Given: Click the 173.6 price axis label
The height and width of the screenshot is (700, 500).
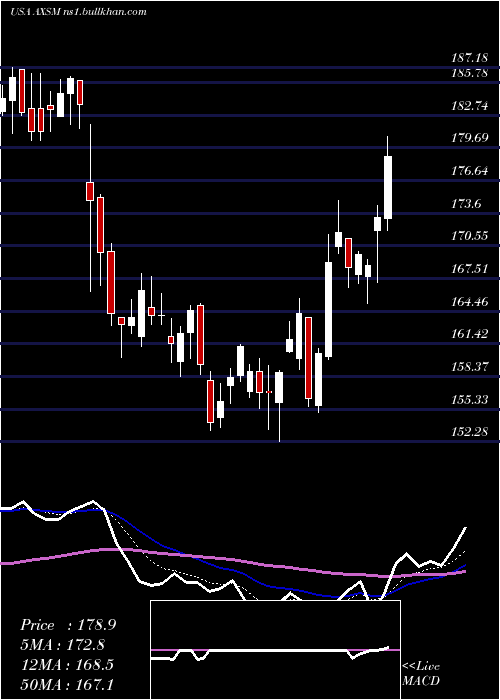Looking at the screenshot, I should point(466,204).
